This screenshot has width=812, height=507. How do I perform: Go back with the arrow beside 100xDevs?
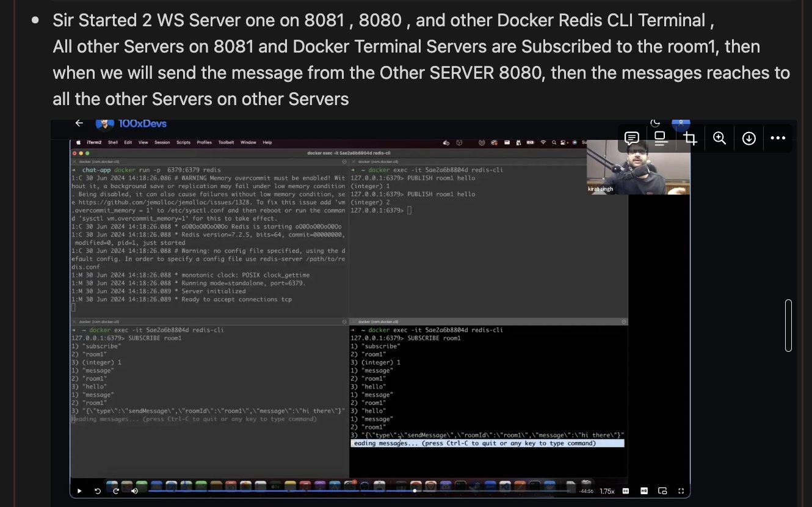(79, 123)
